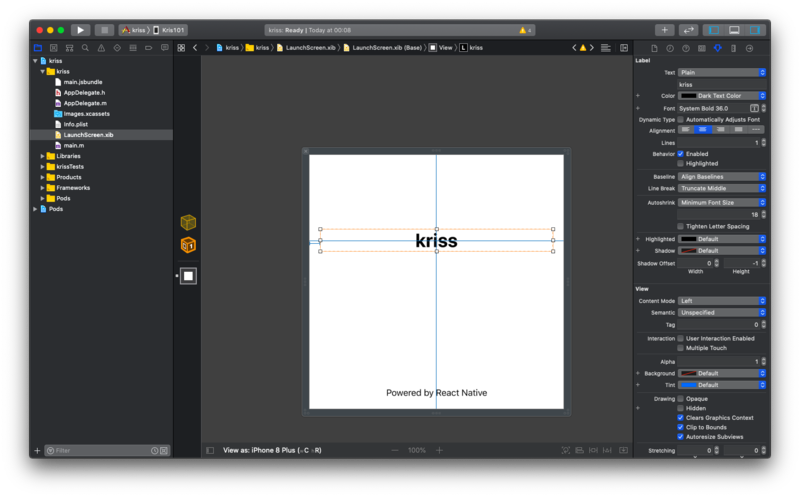Open the Background color Default dropdown
This screenshot has height=497, width=800.
tap(722, 374)
